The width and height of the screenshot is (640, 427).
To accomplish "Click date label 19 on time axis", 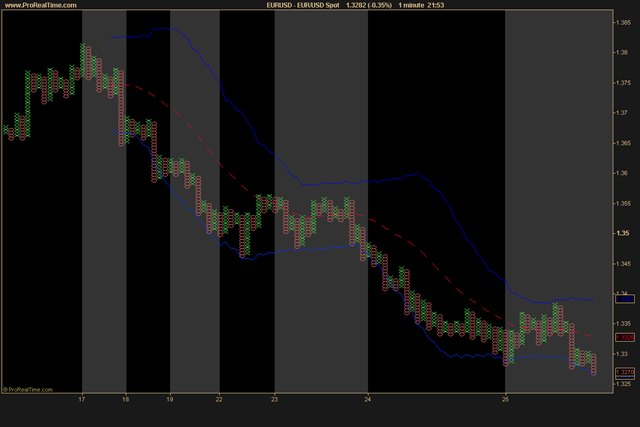I will (x=170, y=399).
